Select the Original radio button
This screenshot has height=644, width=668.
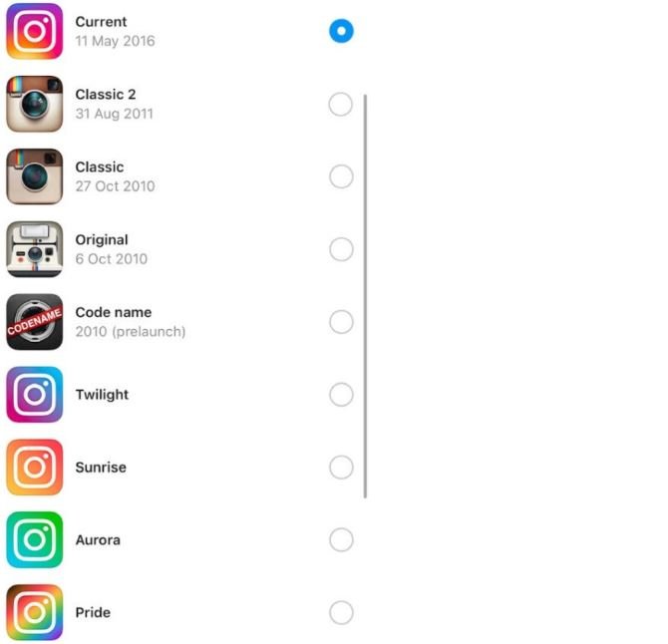[x=341, y=249]
